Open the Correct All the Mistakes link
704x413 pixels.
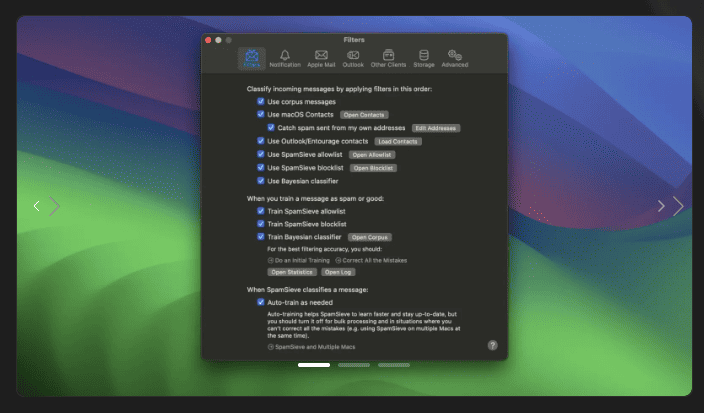pos(371,260)
